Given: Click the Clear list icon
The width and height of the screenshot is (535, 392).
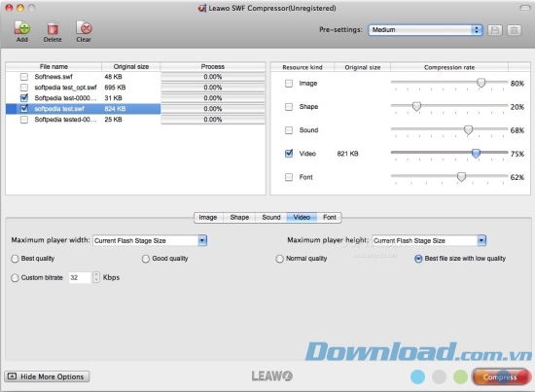Looking at the screenshot, I should tap(84, 28).
